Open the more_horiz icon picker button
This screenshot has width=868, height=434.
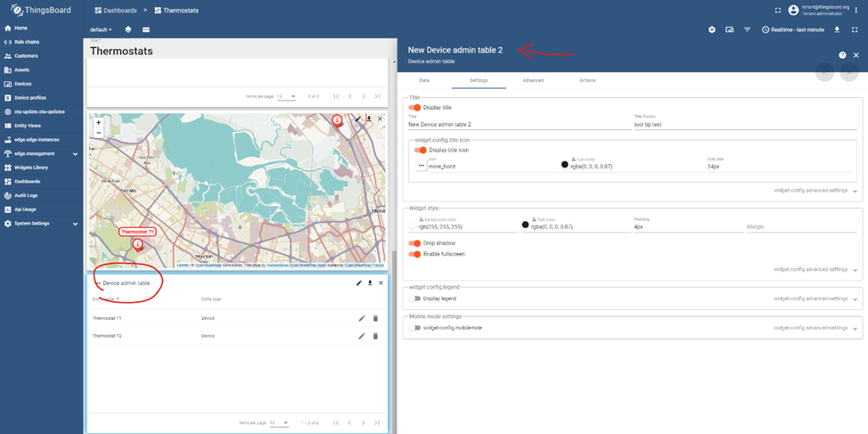(422, 166)
